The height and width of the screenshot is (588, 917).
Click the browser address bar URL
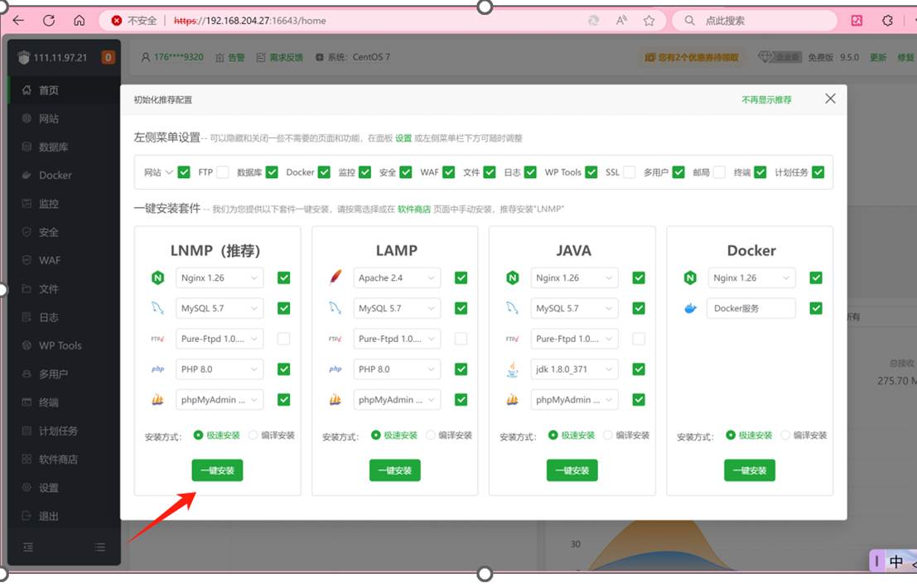(x=249, y=21)
